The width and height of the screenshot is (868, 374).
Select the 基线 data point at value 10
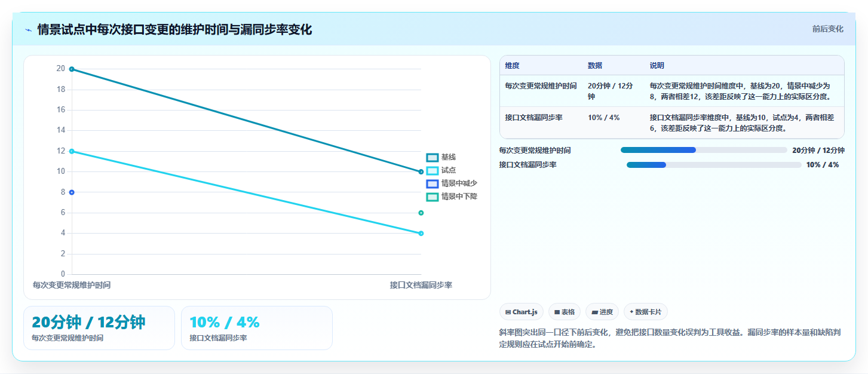(421, 171)
